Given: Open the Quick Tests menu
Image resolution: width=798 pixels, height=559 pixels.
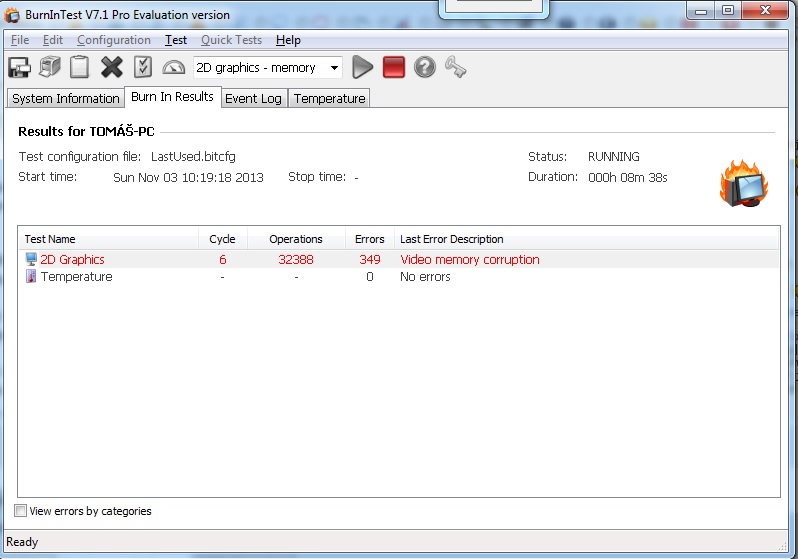Looking at the screenshot, I should pos(232,40).
